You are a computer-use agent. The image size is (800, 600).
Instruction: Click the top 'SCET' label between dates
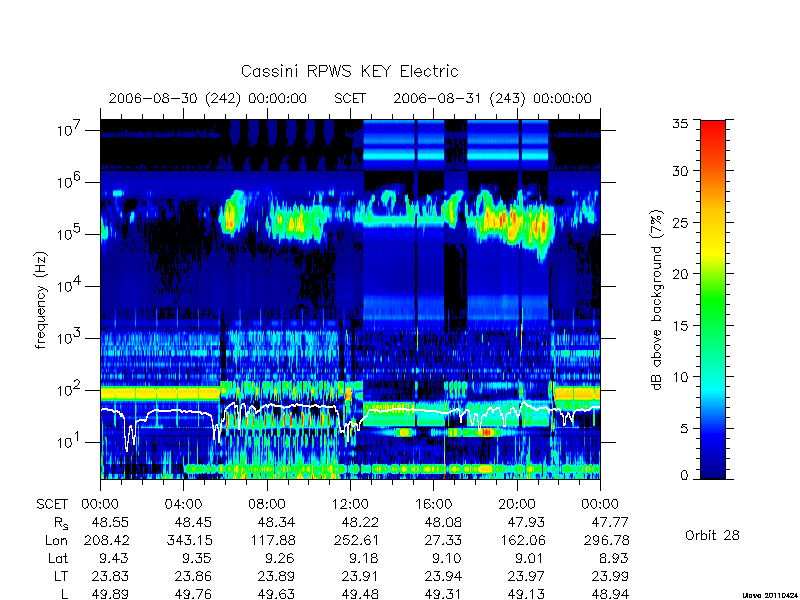pos(350,98)
